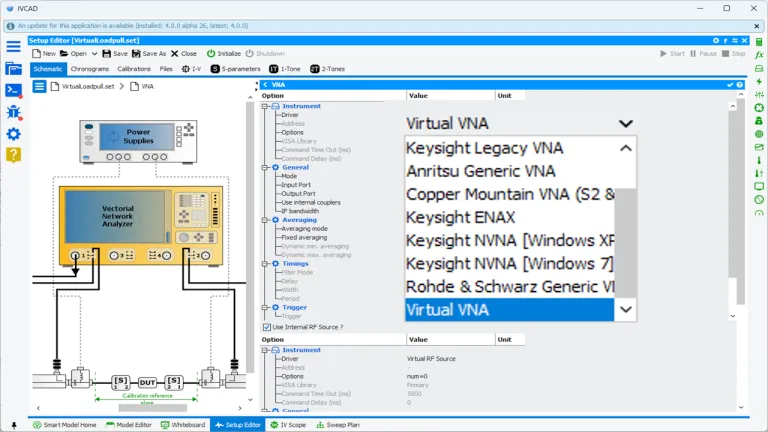Switch to the Files tab
Image resolution: width=768 pixels, height=432 pixels.
click(166, 69)
